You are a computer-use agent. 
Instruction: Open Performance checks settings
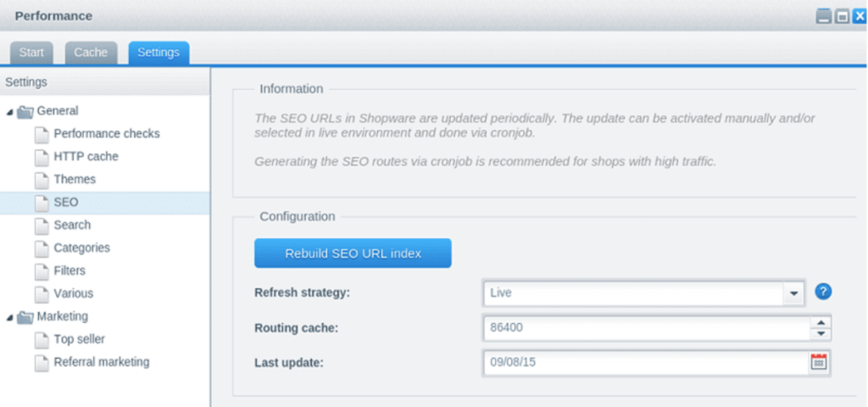(106, 134)
